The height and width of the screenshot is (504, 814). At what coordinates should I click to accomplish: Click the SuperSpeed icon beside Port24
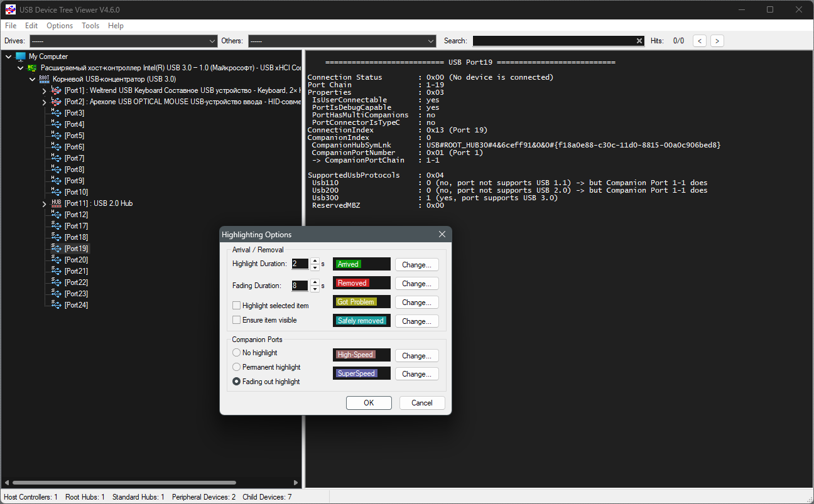[x=56, y=305]
